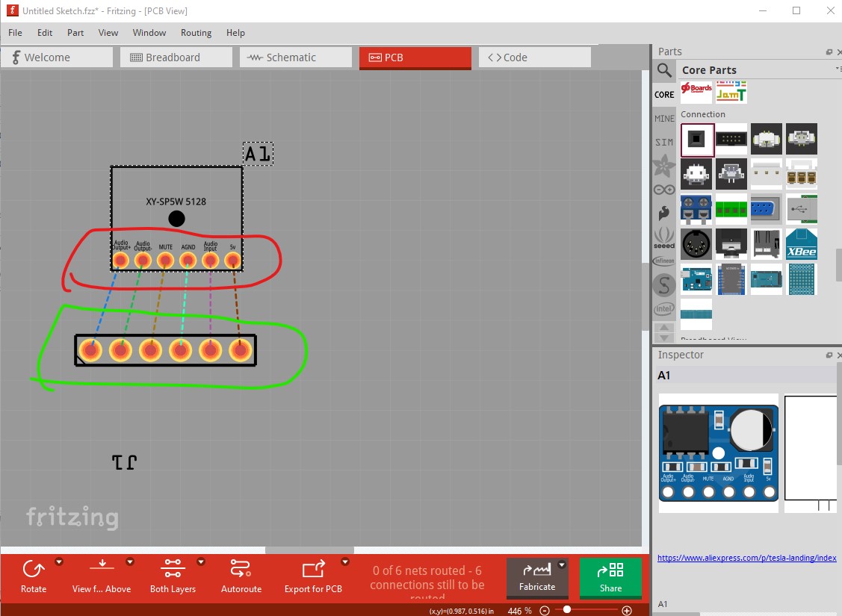Image resolution: width=842 pixels, height=616 pixels.
Task: Open the parts search magnifier
Action: coord(663,70)
